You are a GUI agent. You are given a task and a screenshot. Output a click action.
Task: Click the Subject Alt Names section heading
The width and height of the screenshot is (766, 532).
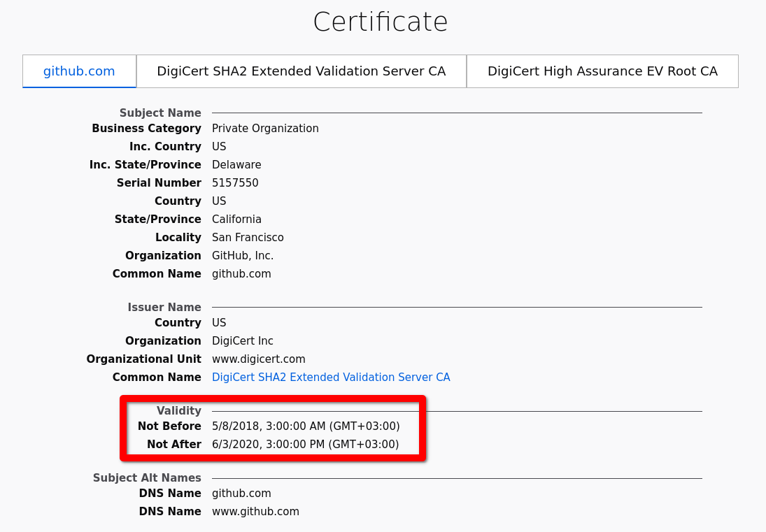[x=147, y=478]
